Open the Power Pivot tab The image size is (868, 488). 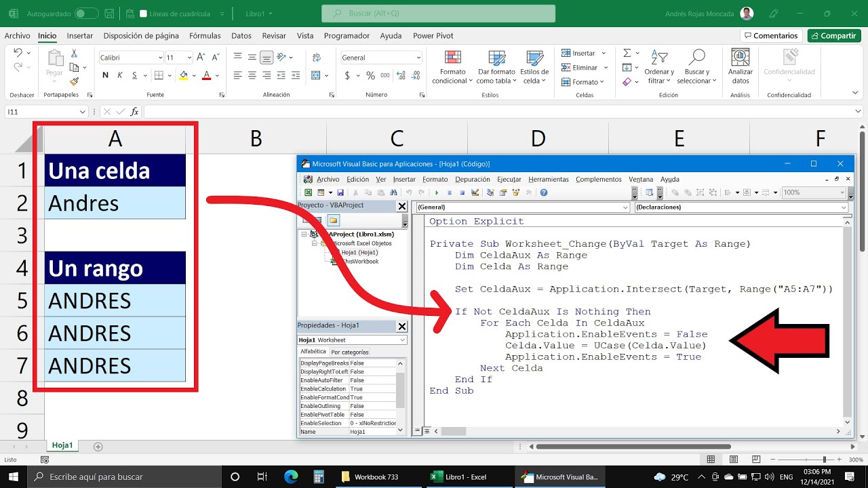(x=433, y=36)
